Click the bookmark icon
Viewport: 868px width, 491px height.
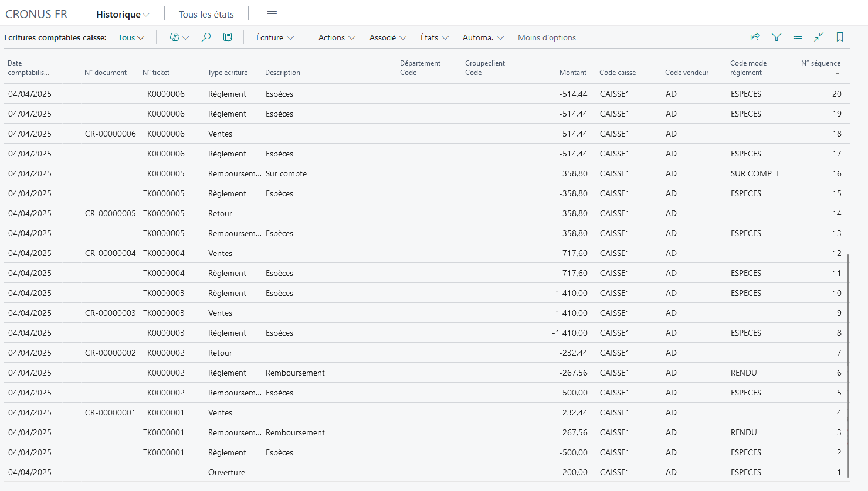point(840,37)
